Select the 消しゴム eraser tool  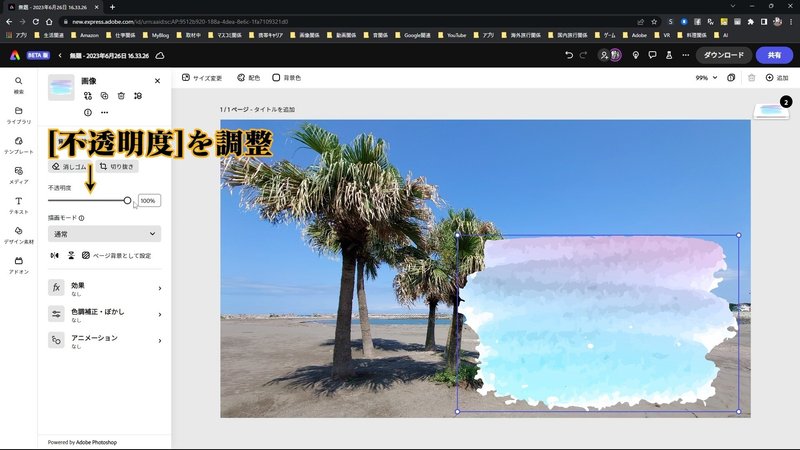[x=70, y=166]
